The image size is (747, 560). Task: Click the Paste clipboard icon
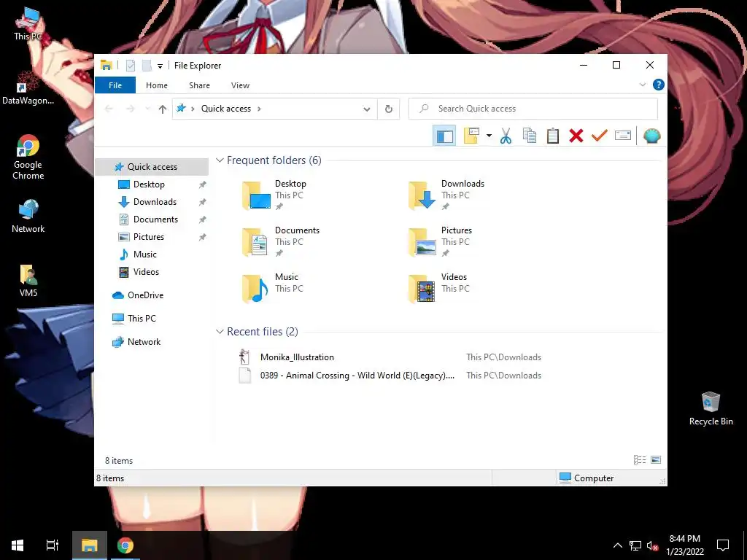[x=553, y=136]
